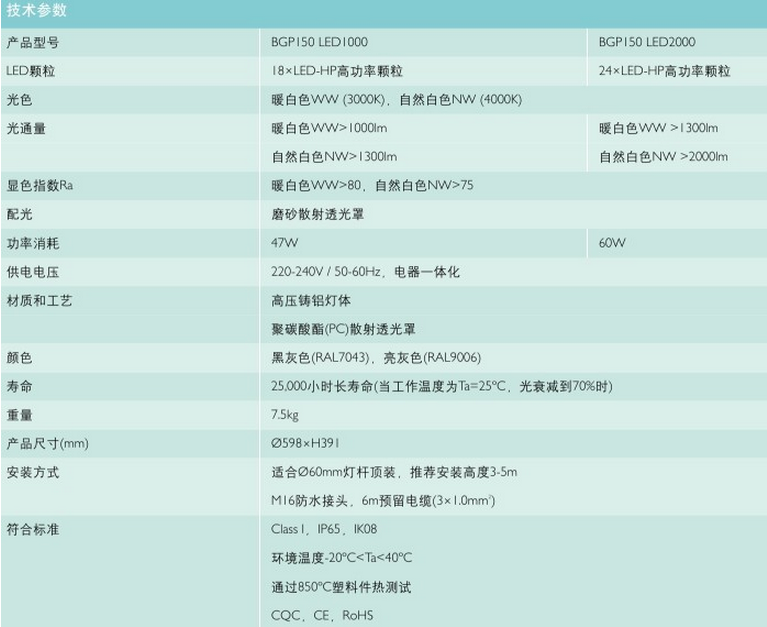
Task: Click the 47W power value
Action: [284, 243]
